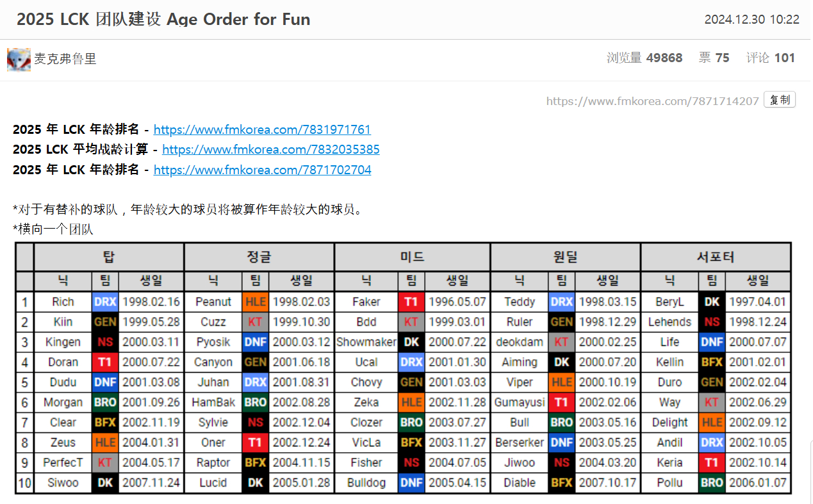Open author profile 麦克弗鲁里
This screenshot has width=813, height=504.
tap(65, 59)
